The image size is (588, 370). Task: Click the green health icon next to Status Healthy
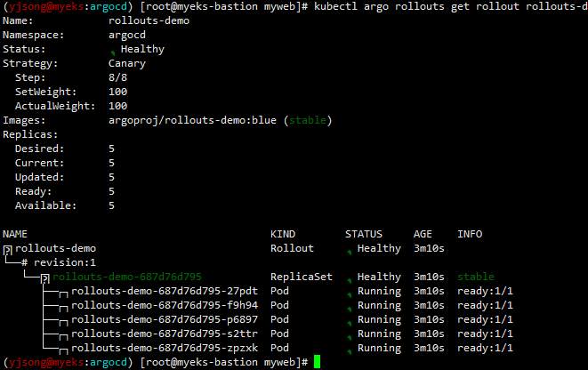point(113,52)
